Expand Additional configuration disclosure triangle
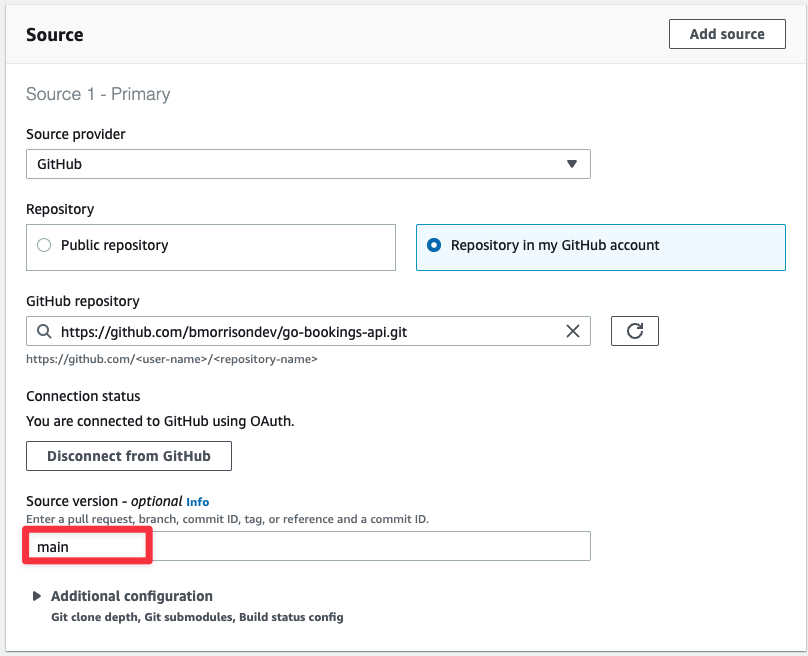This screenshot has width=808, height=656. pos(37,596)
